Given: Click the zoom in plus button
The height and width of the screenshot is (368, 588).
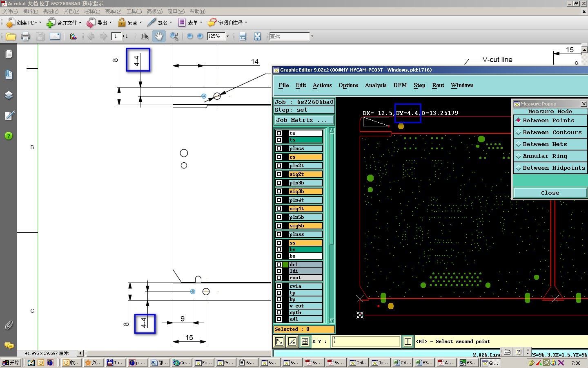Looking at the screenshot, I should click(x=200, y=36).
